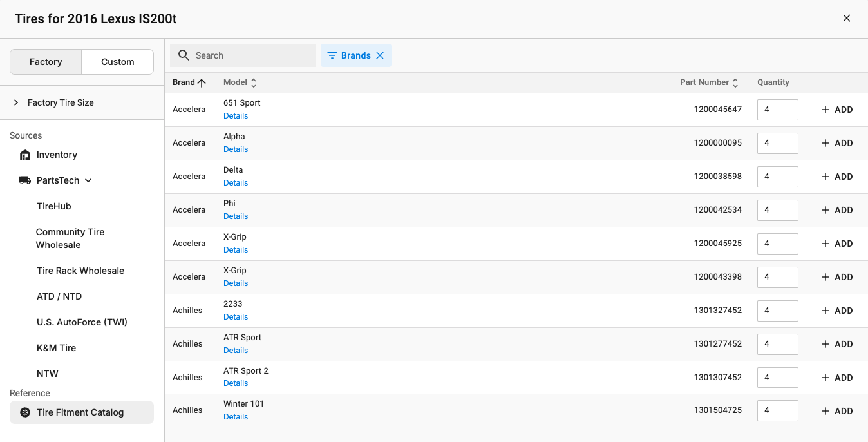Edit quantity for Accelera Alpha

point(778,143)
